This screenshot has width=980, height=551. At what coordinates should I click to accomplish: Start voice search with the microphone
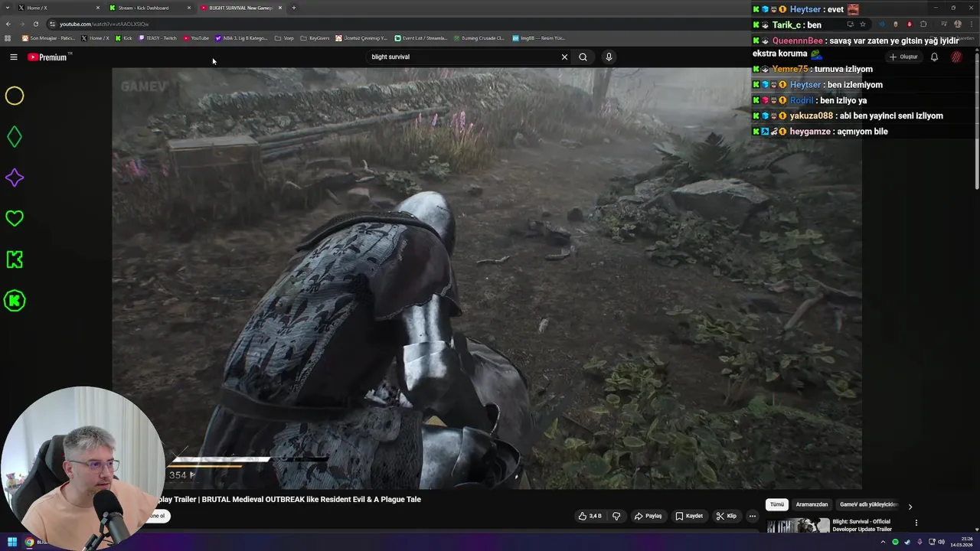click(x=609, y=57)
